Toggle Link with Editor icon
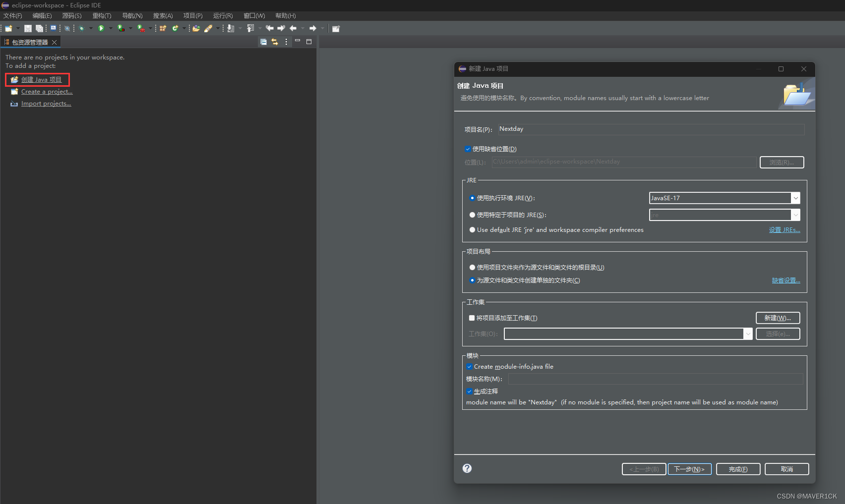Screen dimensions: 845x504 coord(275,42)
